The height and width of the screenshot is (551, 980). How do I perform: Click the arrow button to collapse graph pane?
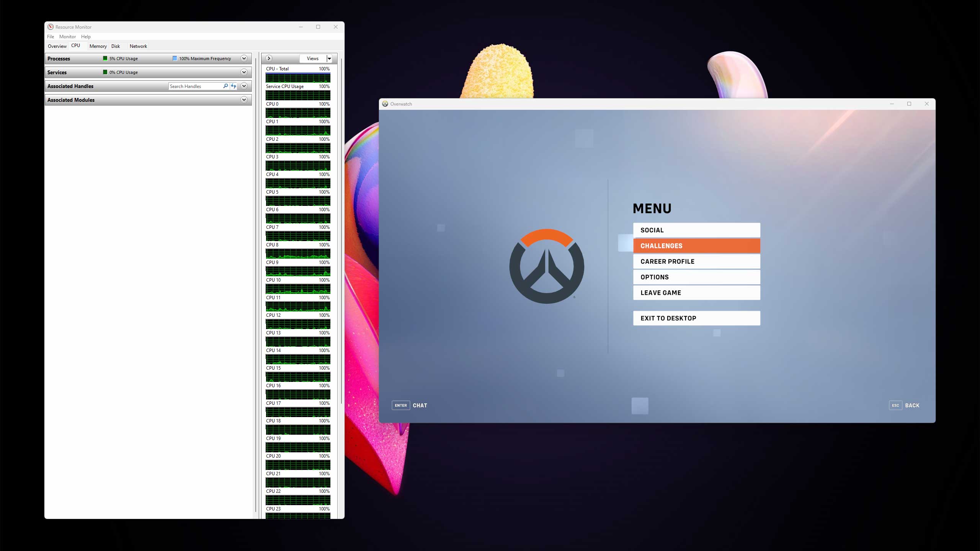[269, 58]
